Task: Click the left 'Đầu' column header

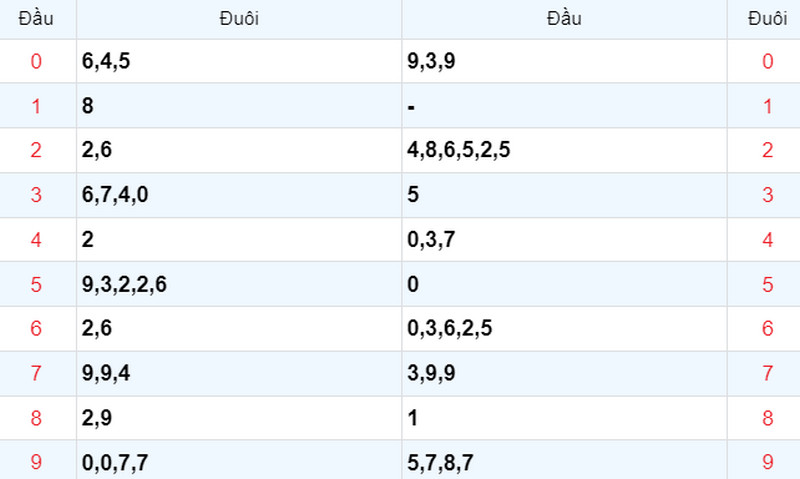Action: pos(36,19)
